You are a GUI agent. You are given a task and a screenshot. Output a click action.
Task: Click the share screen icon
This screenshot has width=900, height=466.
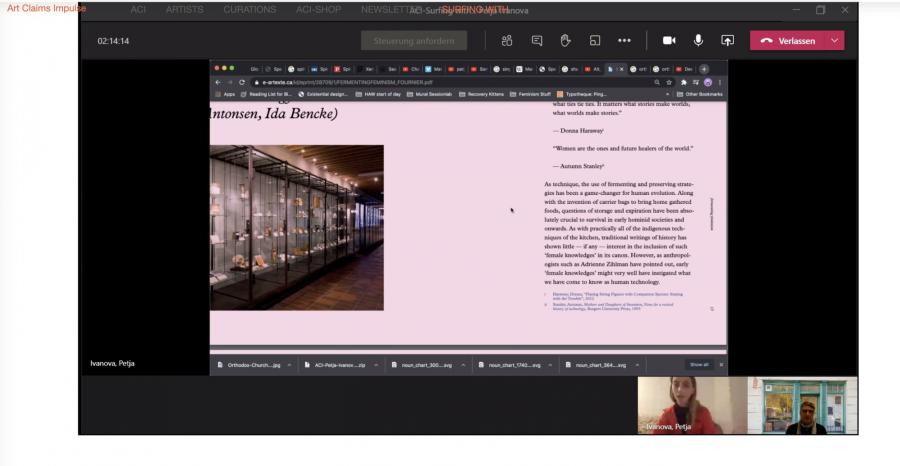coord(727,41)
